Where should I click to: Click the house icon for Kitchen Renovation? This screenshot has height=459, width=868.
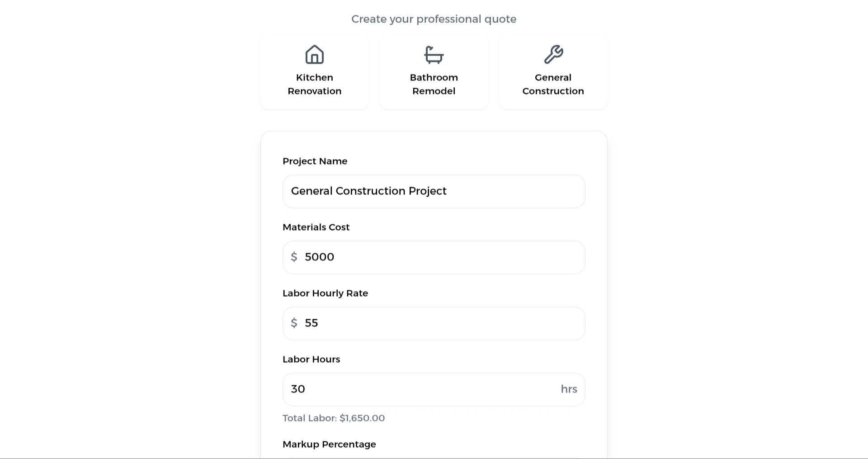coord(315,55)
